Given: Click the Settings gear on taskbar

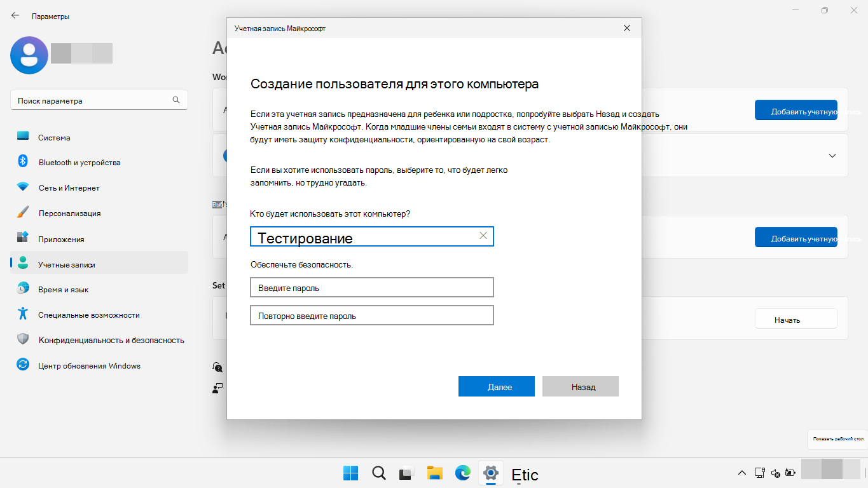Looking at the screenshot, I should (490, 473).
